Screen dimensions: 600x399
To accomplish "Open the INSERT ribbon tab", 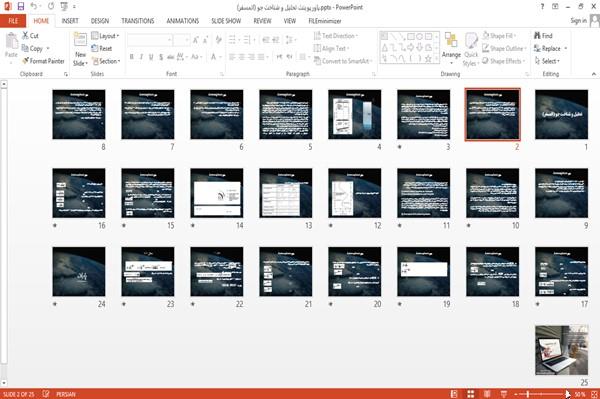I will point(70,21).
